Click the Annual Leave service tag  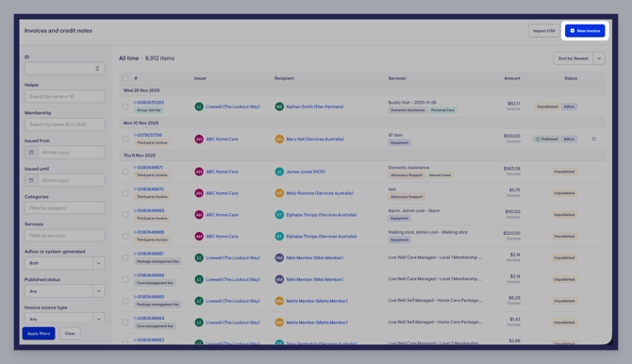point(440,175)
